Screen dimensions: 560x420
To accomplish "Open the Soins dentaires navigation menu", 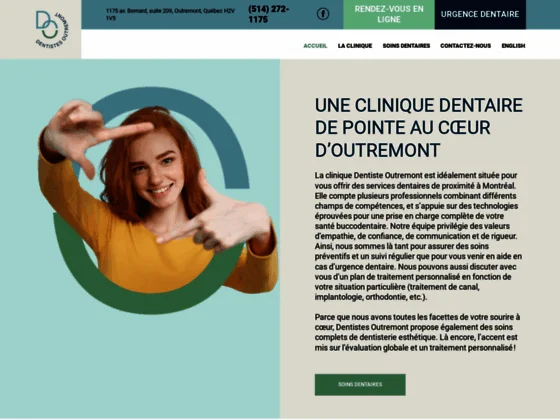I will pos(406,46).
